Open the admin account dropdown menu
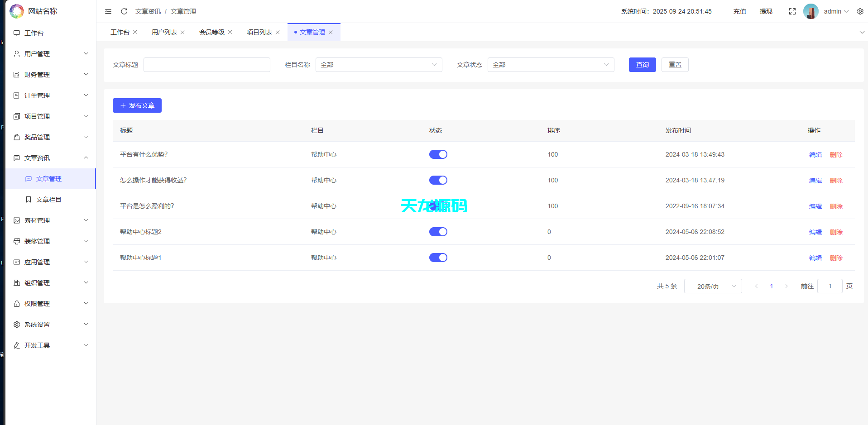The width and height of the screenshot is (868, 425). click(x=833, y=11)
